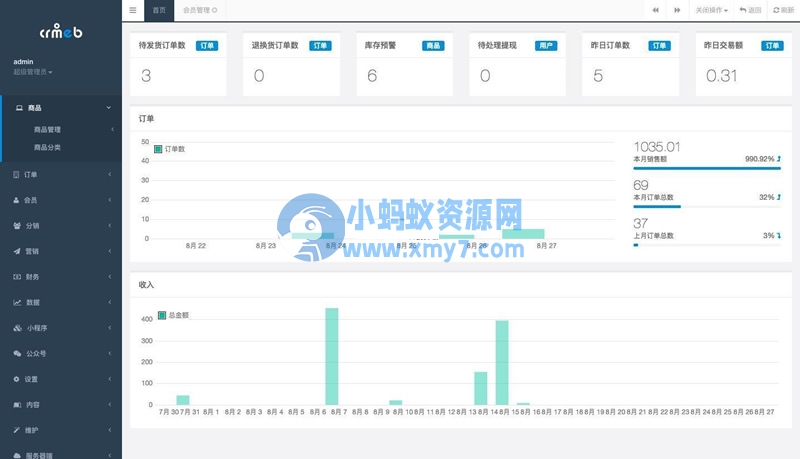Toggle the 订单数 legend in order chart

(169, 149)
